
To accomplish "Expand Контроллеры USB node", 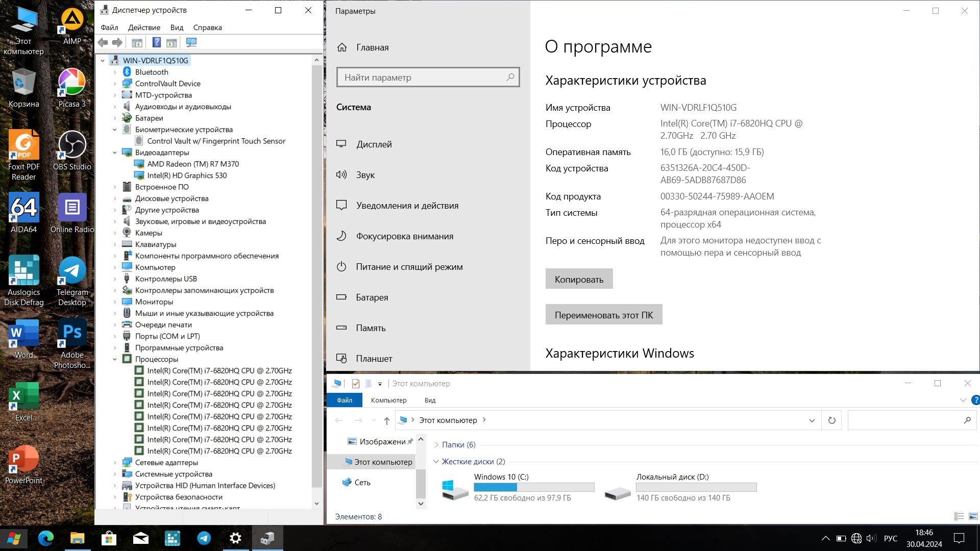I will click(x=115, y=279).
